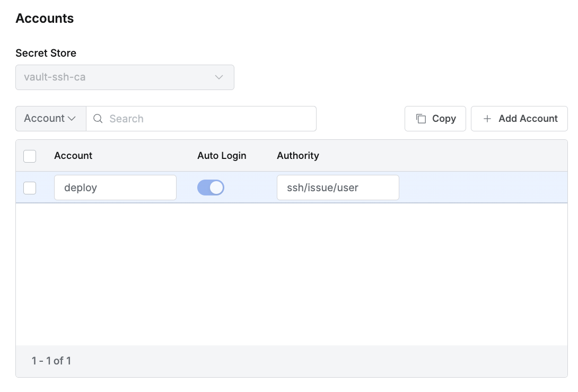Edit the deploy account name field
This screenshot has height=392, width=578.
pos(115,188)
